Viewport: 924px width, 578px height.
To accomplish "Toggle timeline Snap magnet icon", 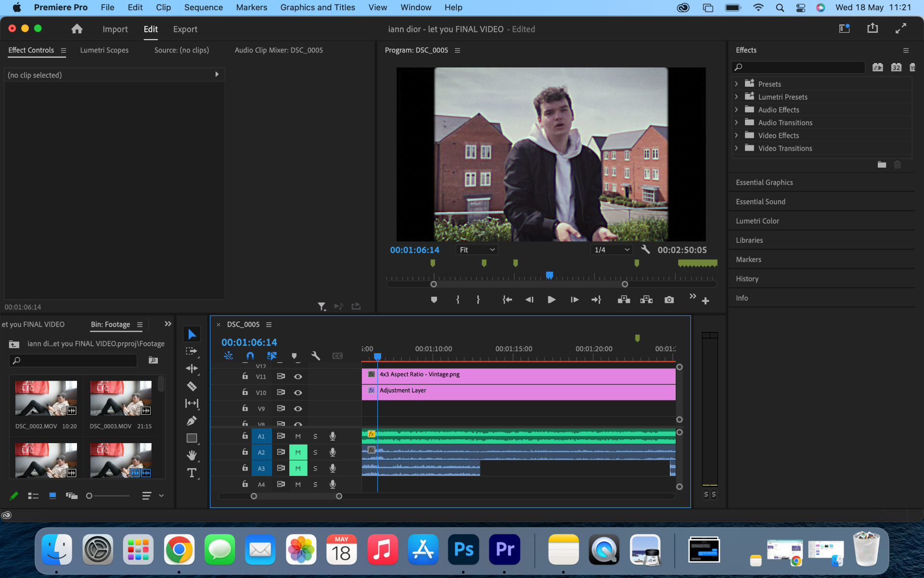I will tap(250, 356).
